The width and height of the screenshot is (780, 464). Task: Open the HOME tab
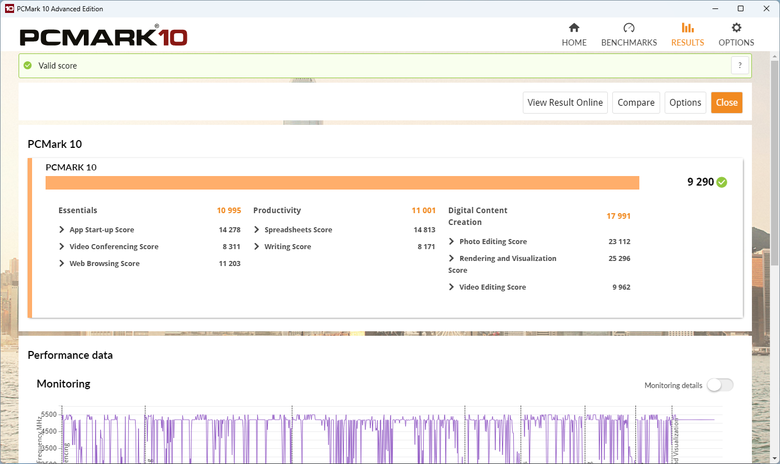[574, 35]
